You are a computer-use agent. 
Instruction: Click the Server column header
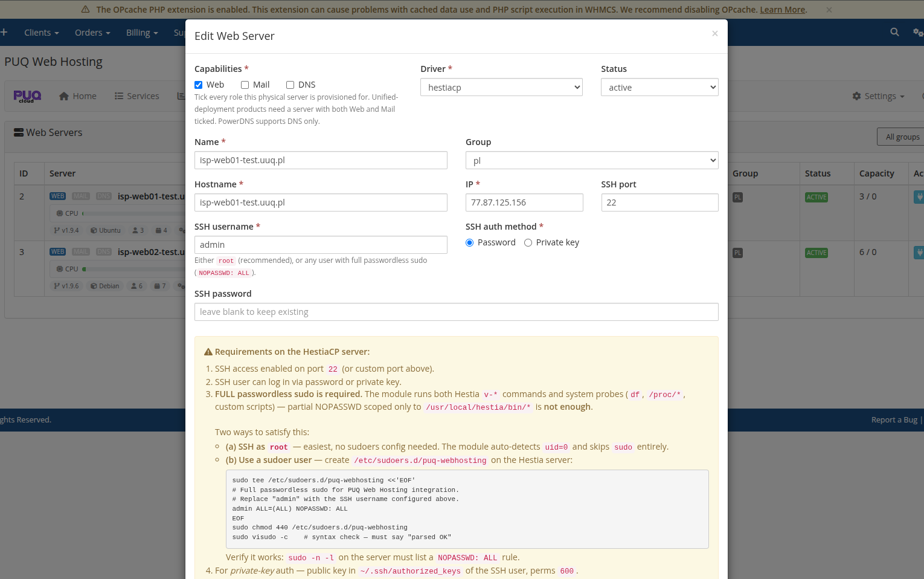[62, 173]
